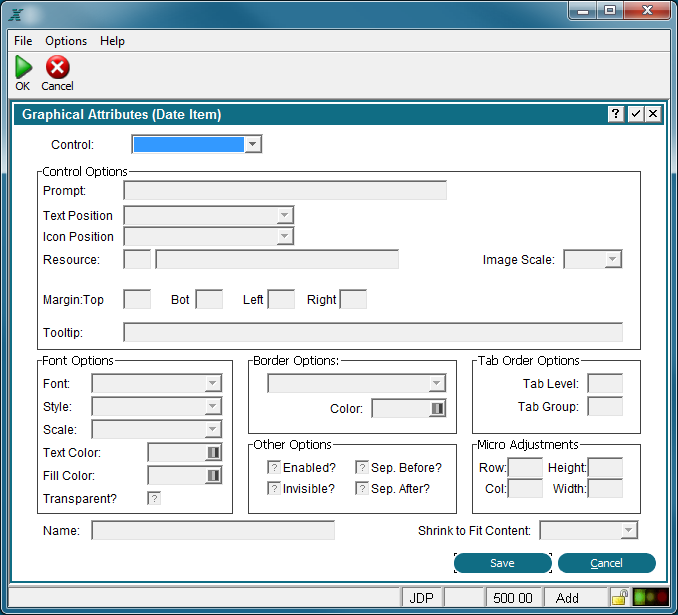Click the Micro Adjustments Height field

coord(605,467)
